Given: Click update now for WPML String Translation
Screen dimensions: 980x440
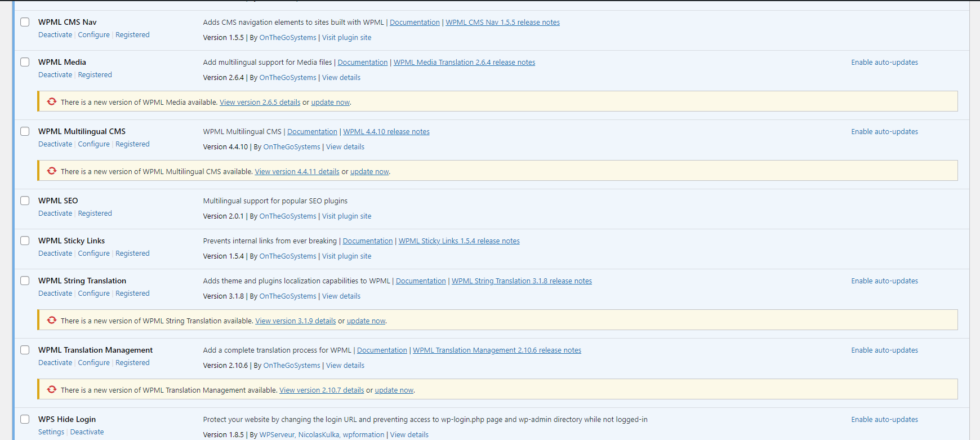Looking at the screenshot, I should click(366, 321).
